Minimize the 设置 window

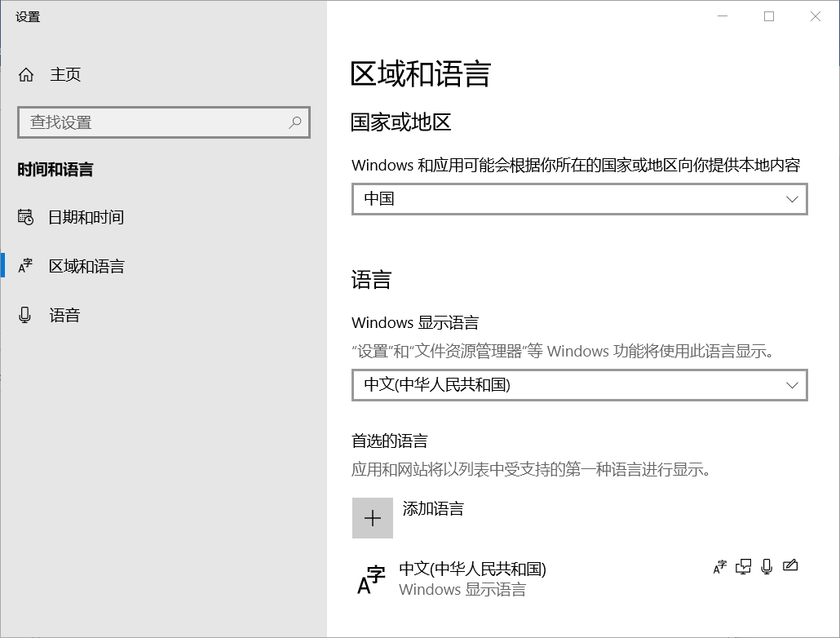pos(722,16)
